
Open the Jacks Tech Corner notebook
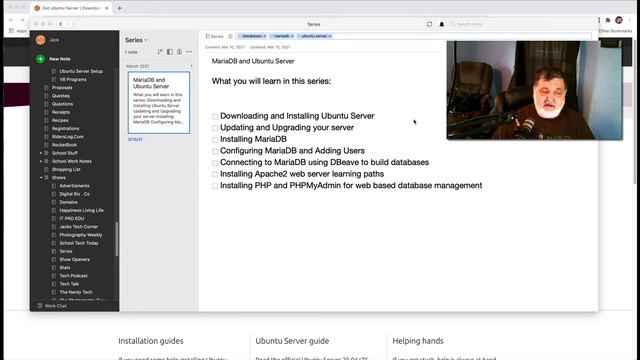tap(79, 227)
